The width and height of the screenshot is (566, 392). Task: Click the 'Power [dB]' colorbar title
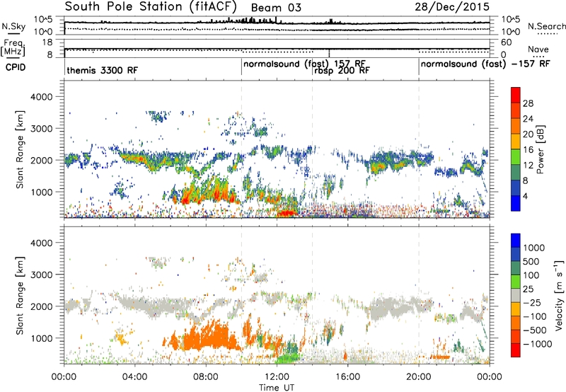click(540, 149)
